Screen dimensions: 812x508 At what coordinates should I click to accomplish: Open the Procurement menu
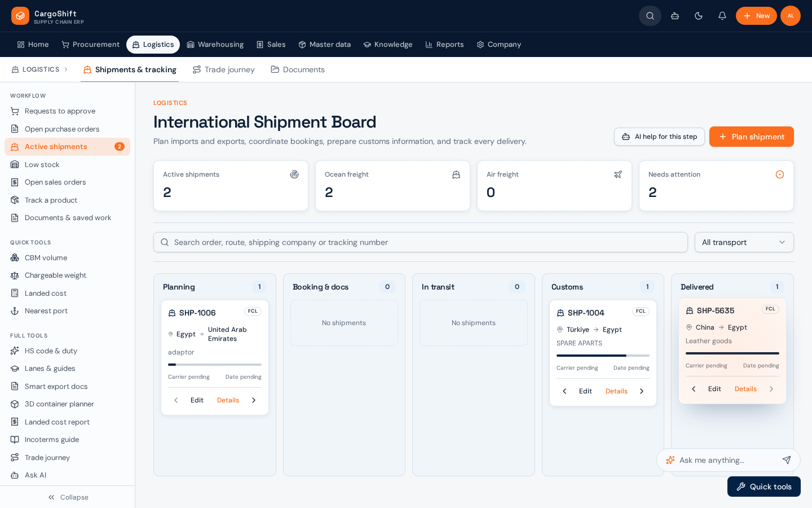coord(90,45)
